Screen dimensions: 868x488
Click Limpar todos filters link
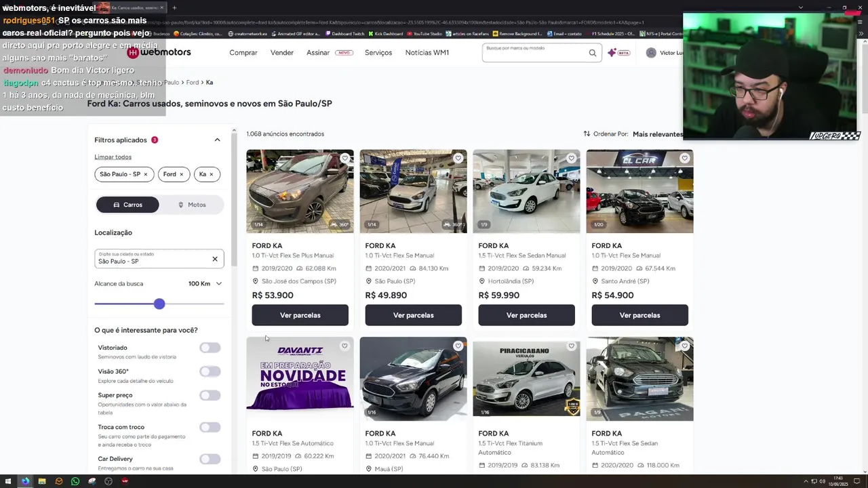(x=113, y=157)
